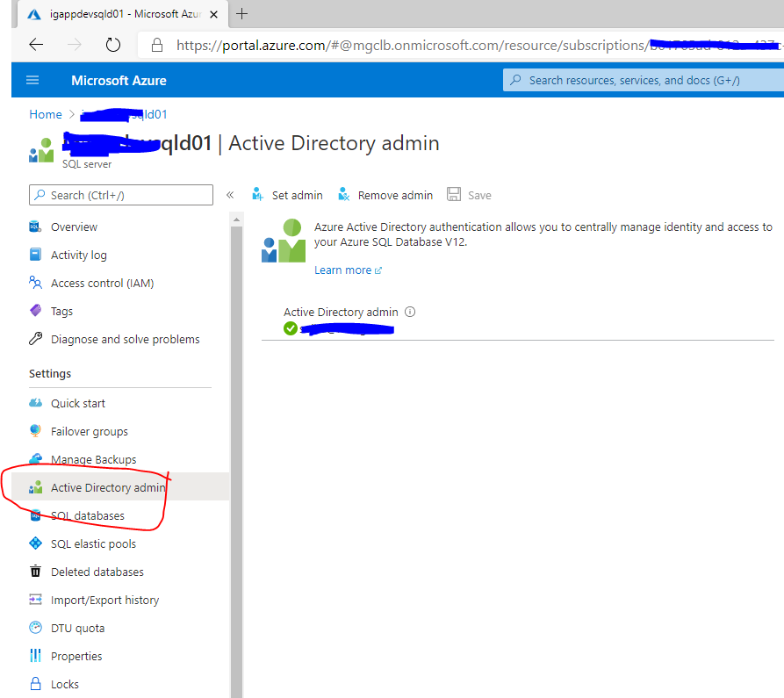Viewport: 784px width, 698px height.
Task: Collapse the resource menu with double chevron
Action: (230, 195)
